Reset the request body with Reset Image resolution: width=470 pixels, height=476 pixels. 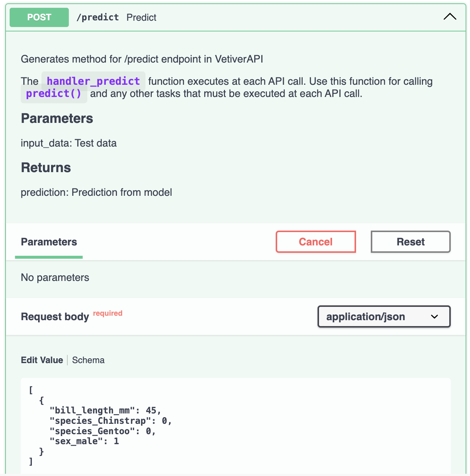(410, 242)
